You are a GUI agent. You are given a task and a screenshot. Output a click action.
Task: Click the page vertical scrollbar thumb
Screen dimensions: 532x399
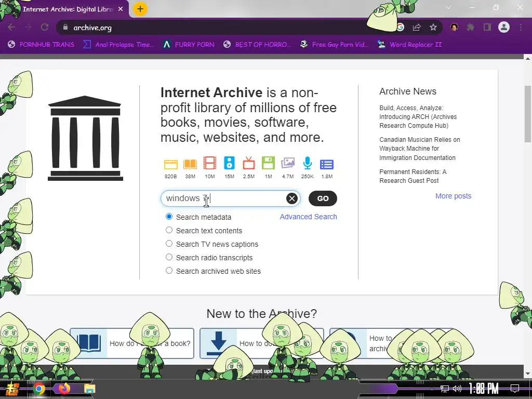pyautogui.click(x=528, y=114)
